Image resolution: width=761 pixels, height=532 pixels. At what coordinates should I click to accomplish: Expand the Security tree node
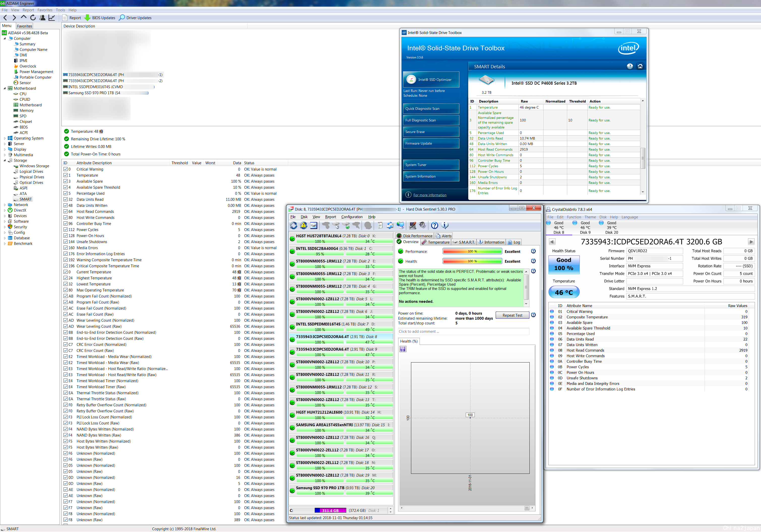coord(5,227)
